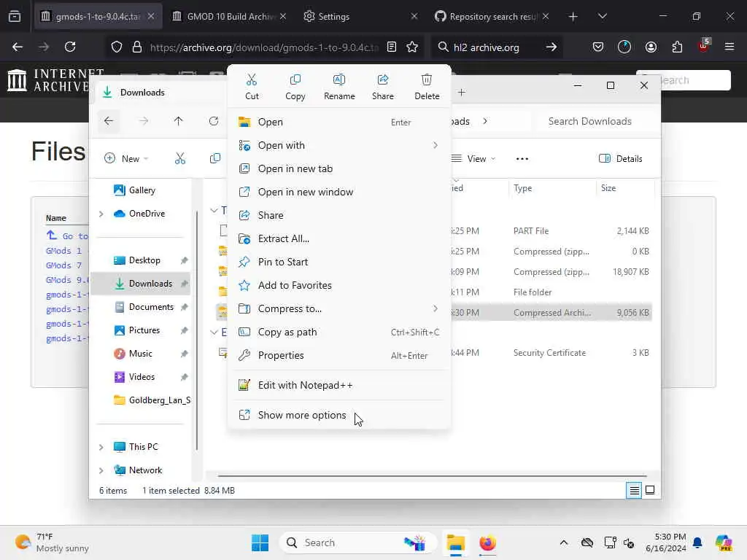Open the View dropdown in Explorer

click(x=474, y=158)
